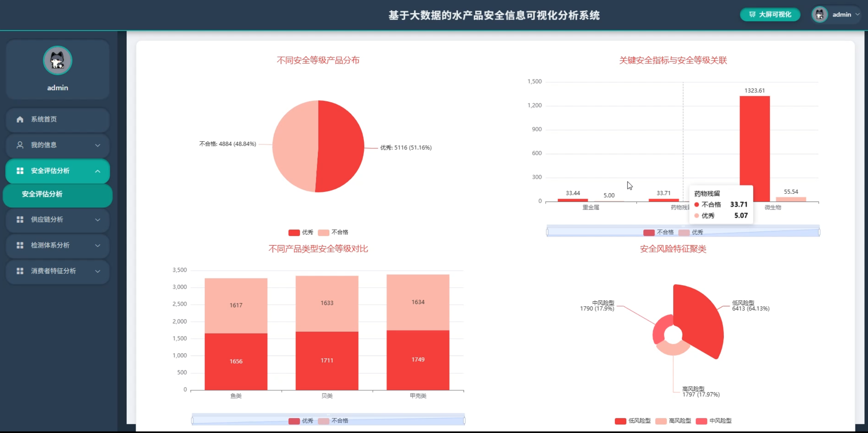The height and width of the screenshot is (433, 868).
Task: Click the sidebar admin avatar image
Action: click(x=58, y=61)
